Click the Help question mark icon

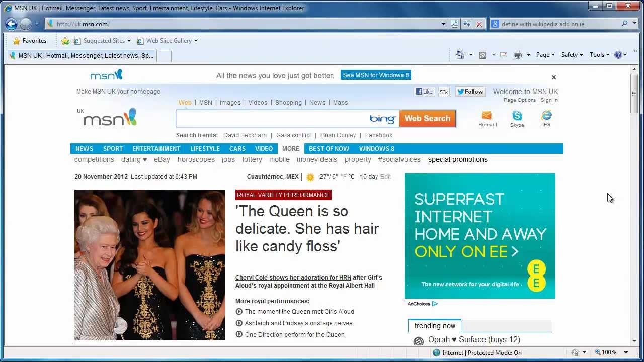(x=618, y=55)
